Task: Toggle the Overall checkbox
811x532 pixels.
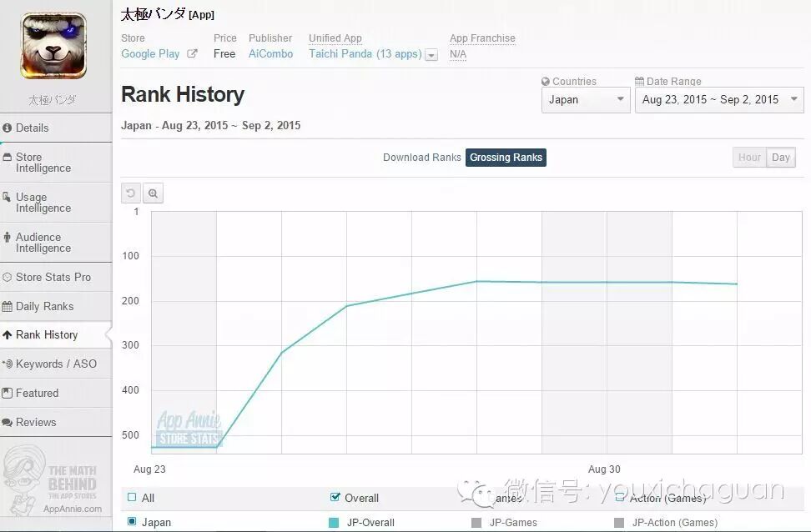Action: click(x=335, y=497)
